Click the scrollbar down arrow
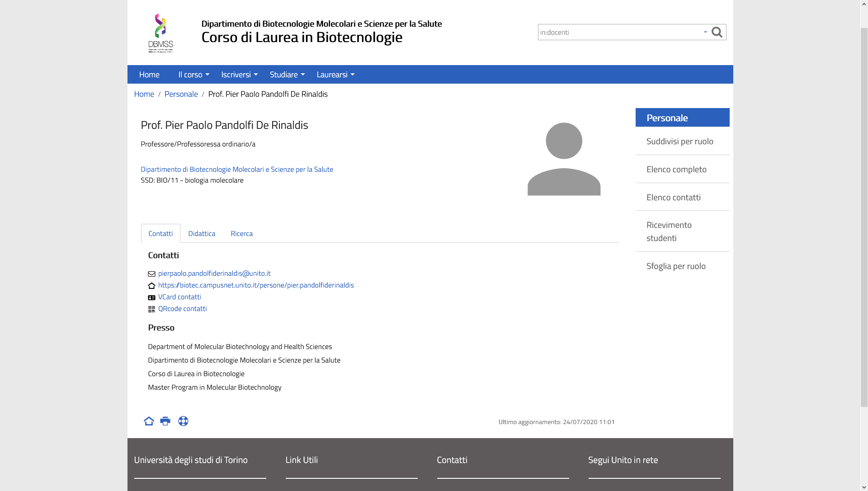Viewport: 868px width, 491px height. [x=863, y=487]
